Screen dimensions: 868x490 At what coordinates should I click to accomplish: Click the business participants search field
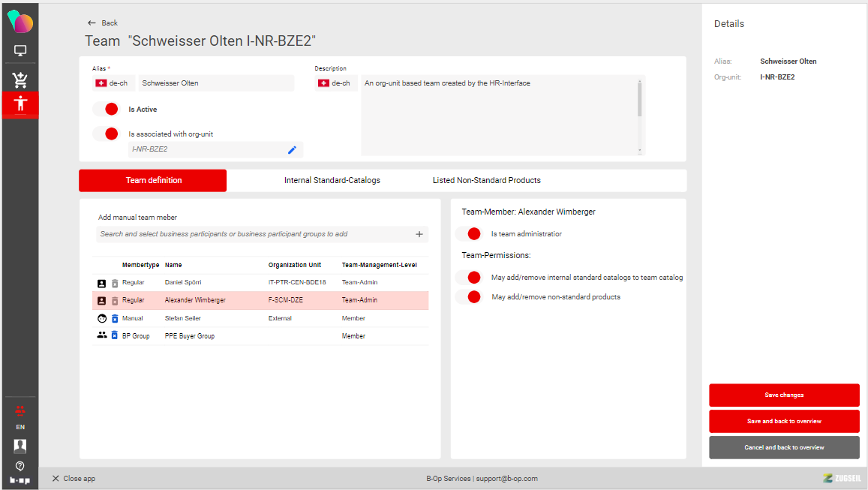point(255,234)
